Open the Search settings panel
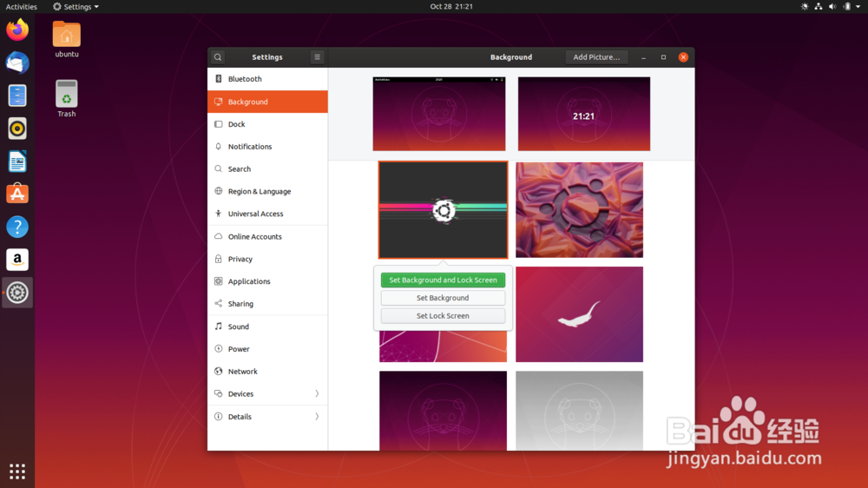 [267, 169]
